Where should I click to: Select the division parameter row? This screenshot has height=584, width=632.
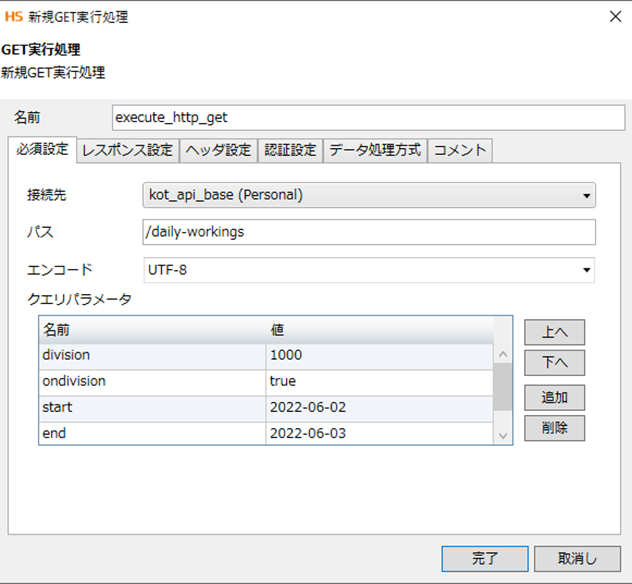click(x=150, y=355)
